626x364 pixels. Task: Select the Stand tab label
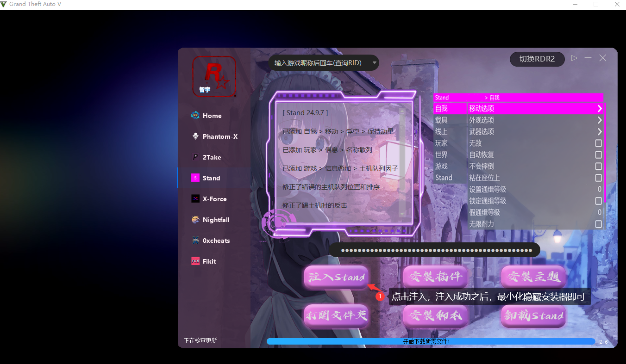pos(211,178)
